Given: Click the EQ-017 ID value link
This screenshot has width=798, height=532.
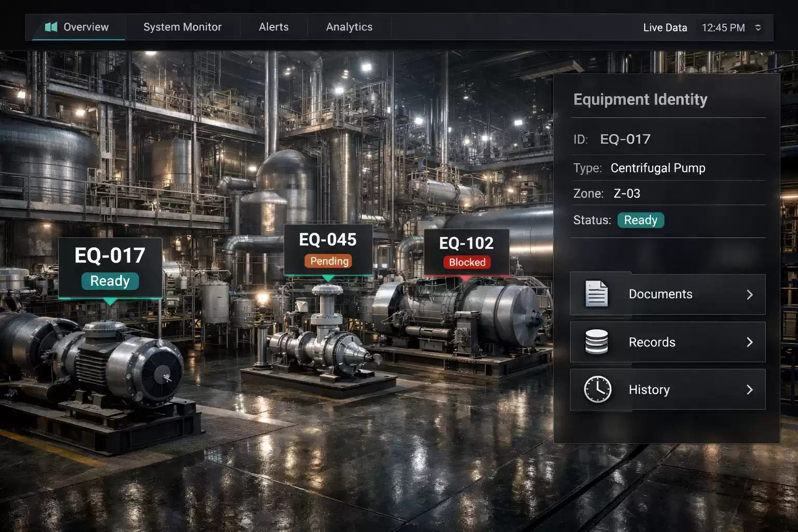Looking at the screenshot, I should click(625, 139).
